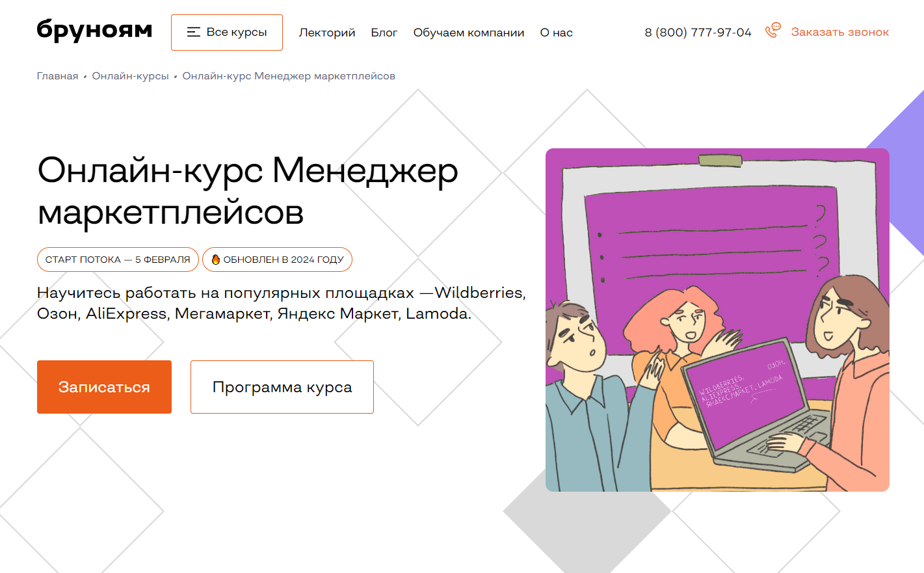
Task: Click the брунoям logo
Action: [94, 31]
